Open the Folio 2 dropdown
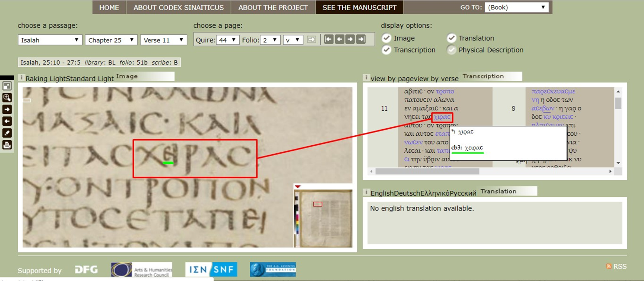The width and height of the screenshot is (644, 281). coord(270,40)
